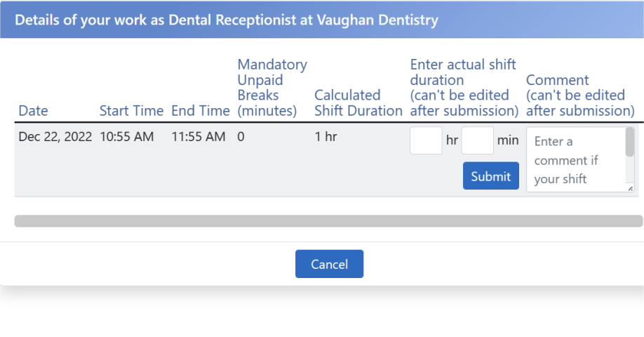The height and width of the screenshot is (337, 644).
Task: Click the comment box vertical scrollbar thumb
Action: click(x=630, y=142)
